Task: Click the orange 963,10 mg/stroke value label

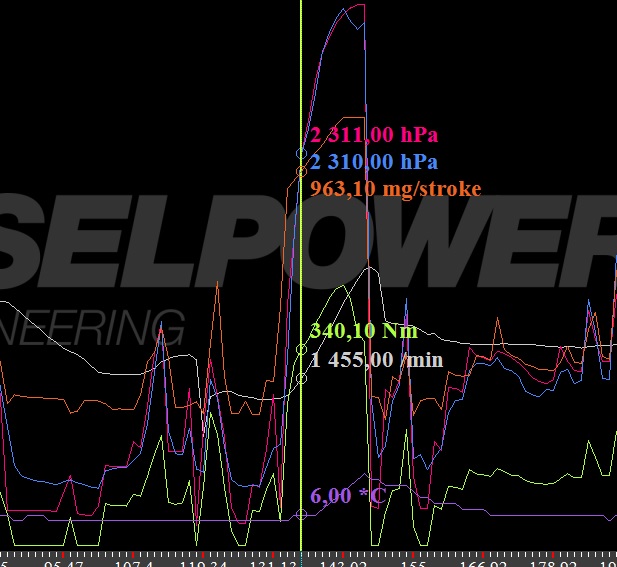Action: (395, 189)
